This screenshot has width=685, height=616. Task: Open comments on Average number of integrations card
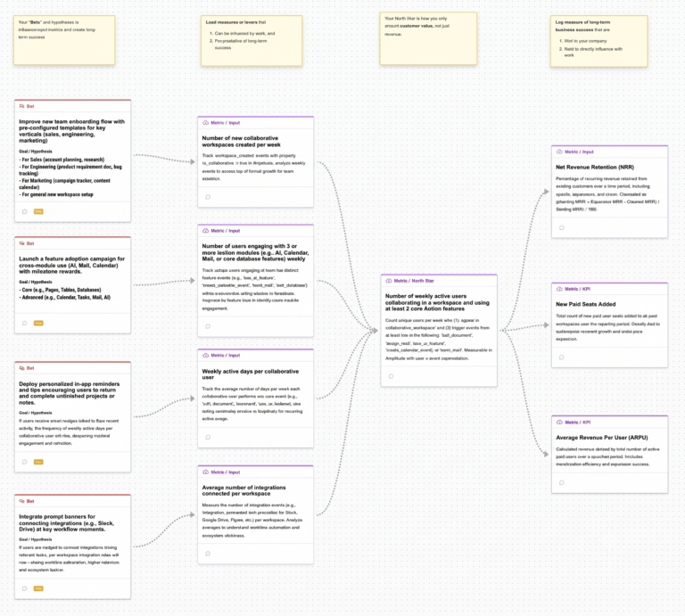208,554
